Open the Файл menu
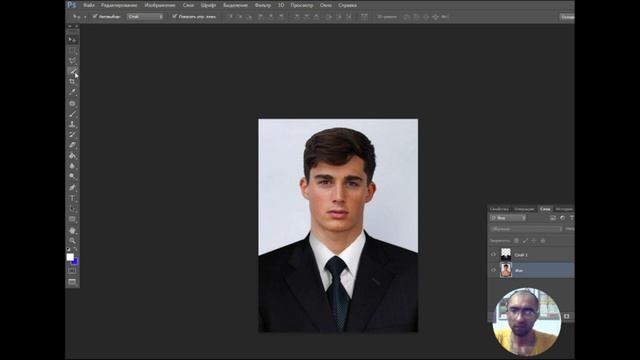640x360 pixels. [x=89, y=5]
